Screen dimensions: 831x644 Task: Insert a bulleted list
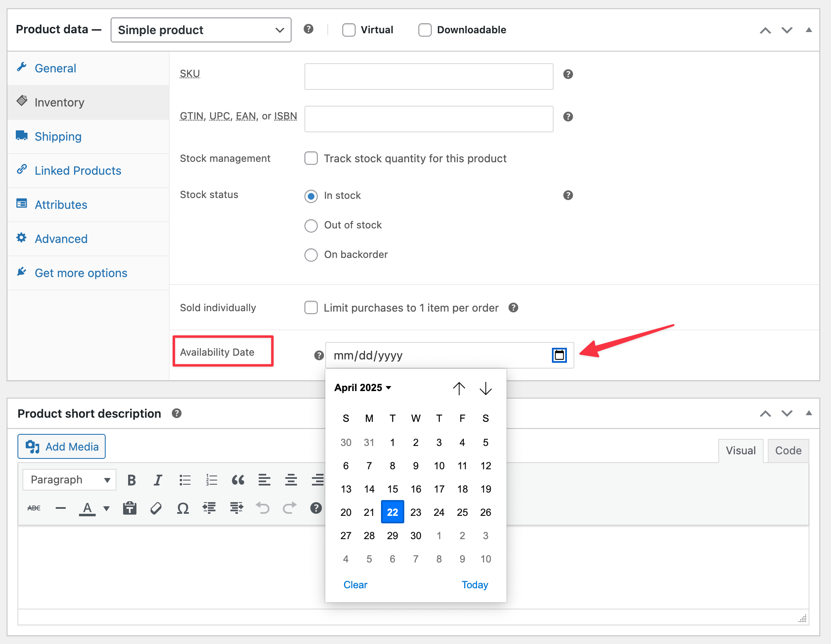[x=185, y=480]
